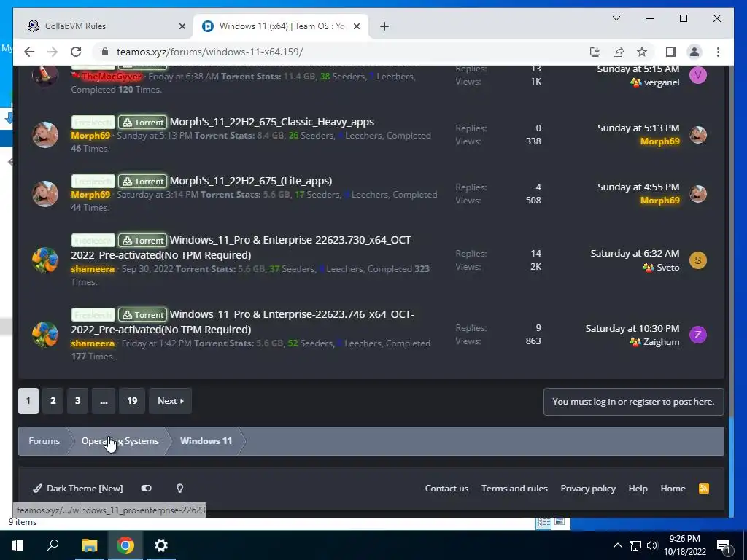Open verganel's pink V avatar
The height and width of the screenshot is (560, 747).
click(x=698, y=75)
